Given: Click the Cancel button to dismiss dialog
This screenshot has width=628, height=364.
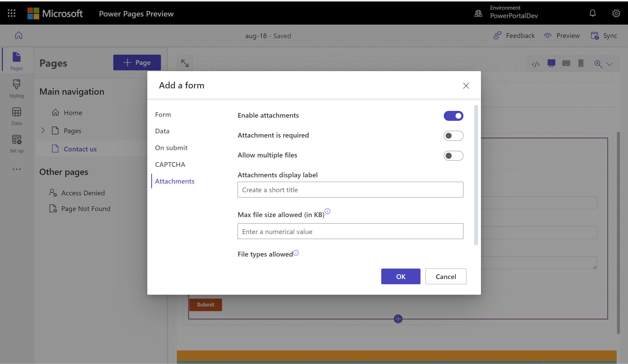Looking at the screenshot, I should coord(446,276).
